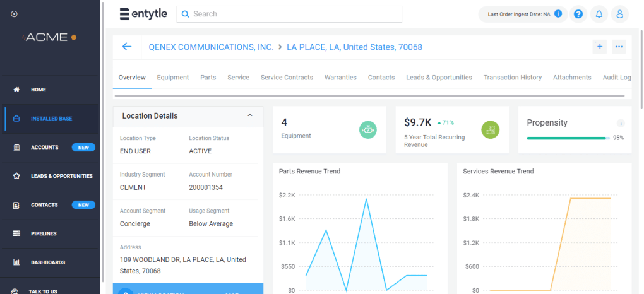Click in the Search input field
This screenshot has width=644, height=294.
coord(289,14)
